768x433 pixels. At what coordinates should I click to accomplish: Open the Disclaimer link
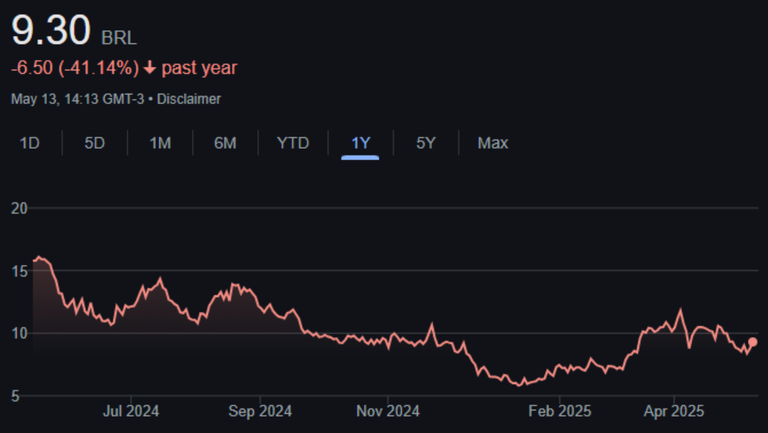click(x=189, y=99)
